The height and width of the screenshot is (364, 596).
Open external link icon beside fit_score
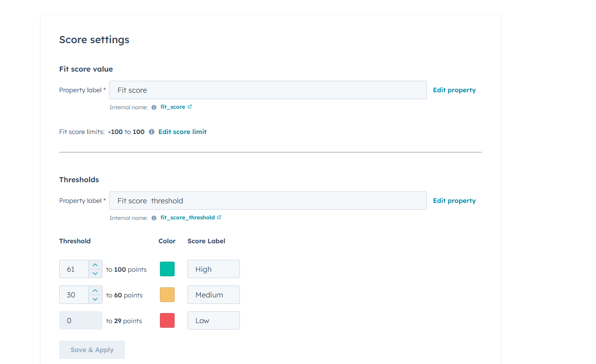pos(190,107)
